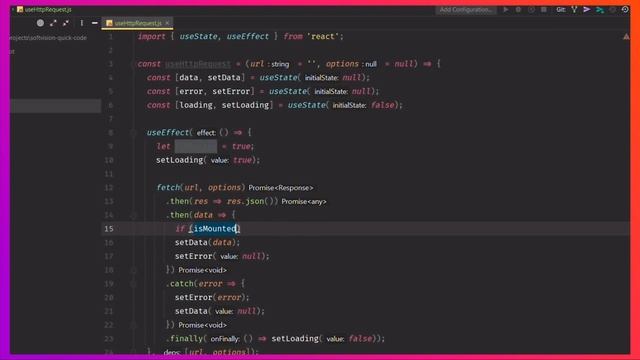640x360 pixels.
Task: Click the options parameter on line 3
Action: (x=342, y=64)
